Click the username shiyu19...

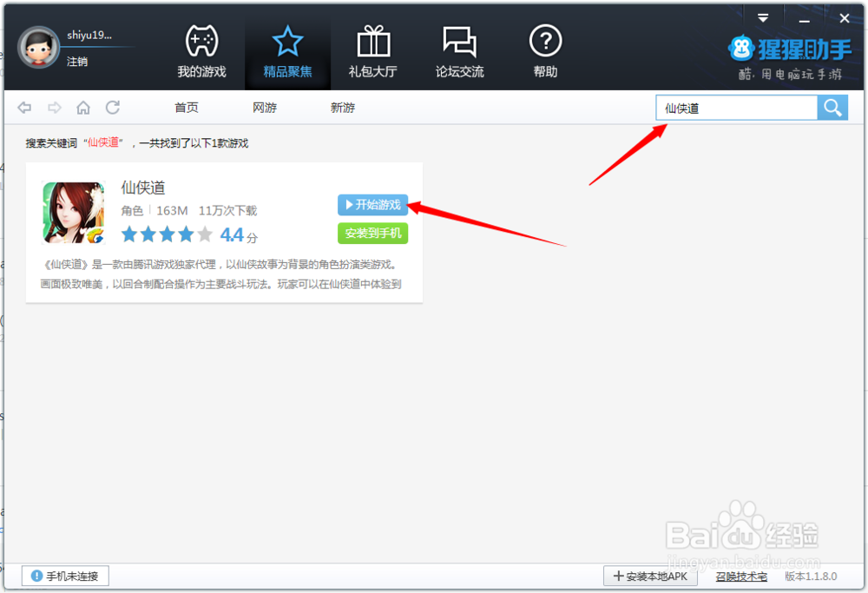[89, 35]
